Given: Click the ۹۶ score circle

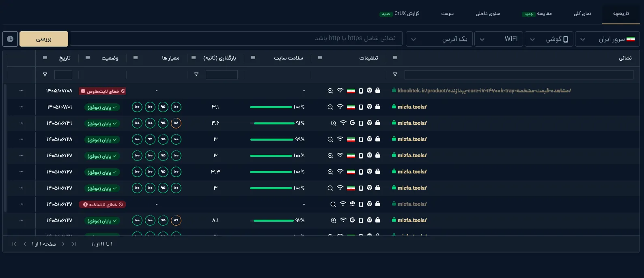Looking at the screenshot, I should 150,139.
